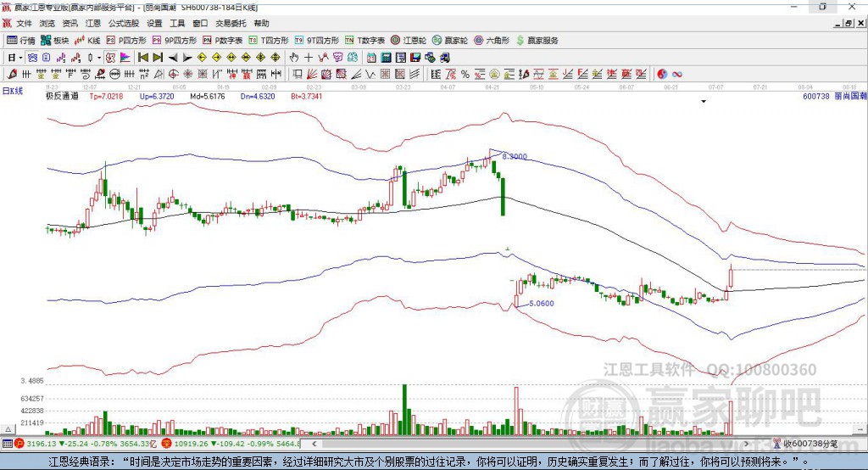The width and height of the screenshot is (868, 470).
Task: Select the hand pan tool
Action: tap(294, 58)
